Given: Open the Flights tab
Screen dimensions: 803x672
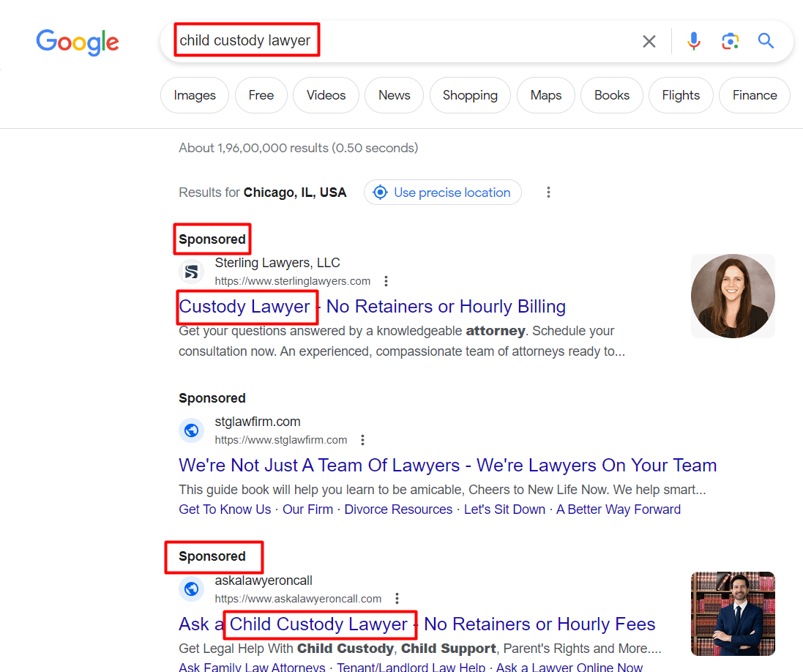Looking at the screenshot, I should click(681, 95).
